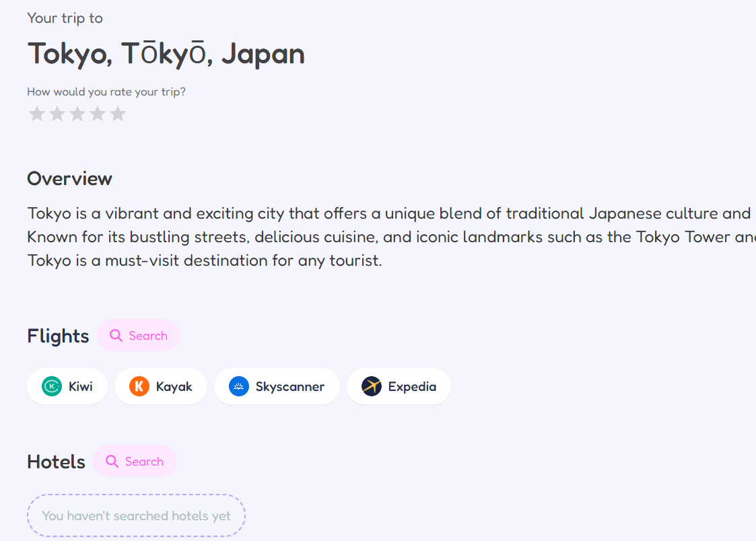Screen dimensions: 756x541
Task: Rate the trip one star
Action: click(37, 114)
